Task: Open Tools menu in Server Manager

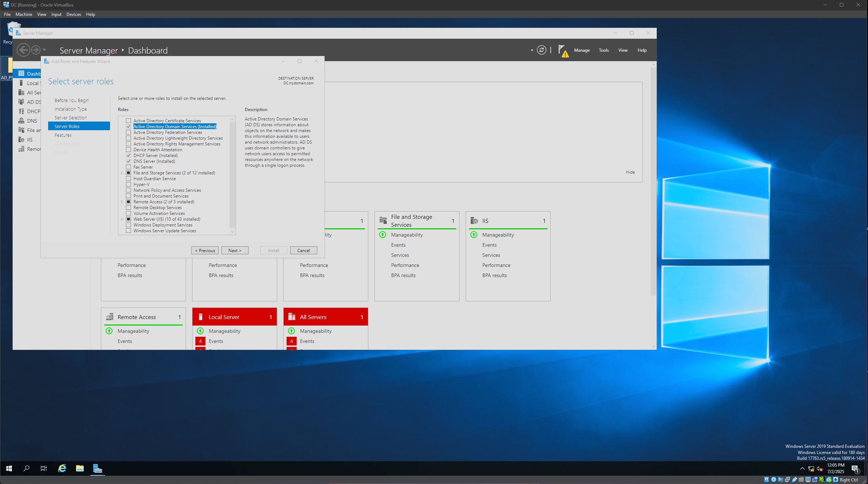Action: 604,50
